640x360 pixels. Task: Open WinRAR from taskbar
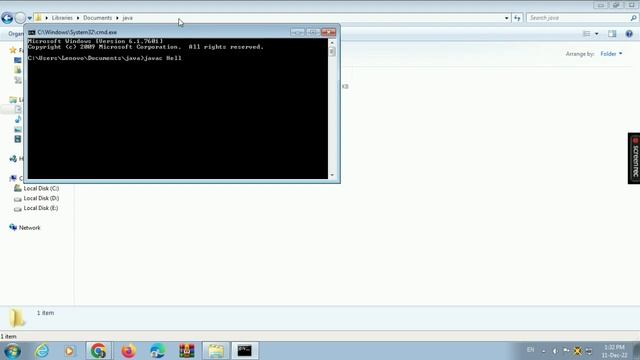point(187,351)
